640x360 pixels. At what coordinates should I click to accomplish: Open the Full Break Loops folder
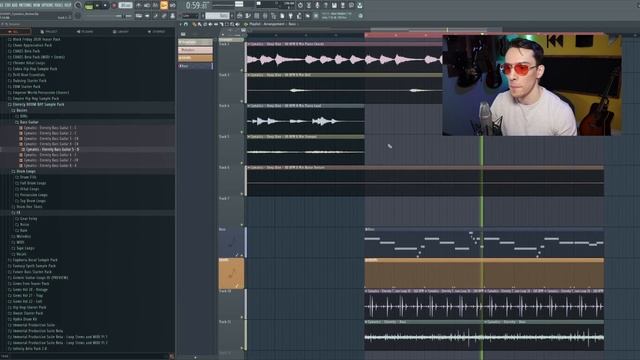[x=33, y=183]
